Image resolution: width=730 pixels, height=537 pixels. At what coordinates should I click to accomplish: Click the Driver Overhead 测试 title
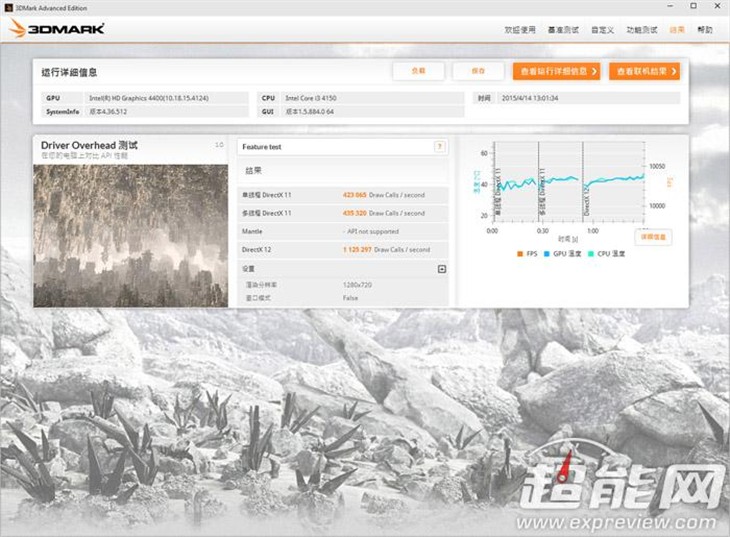(89, 145)
